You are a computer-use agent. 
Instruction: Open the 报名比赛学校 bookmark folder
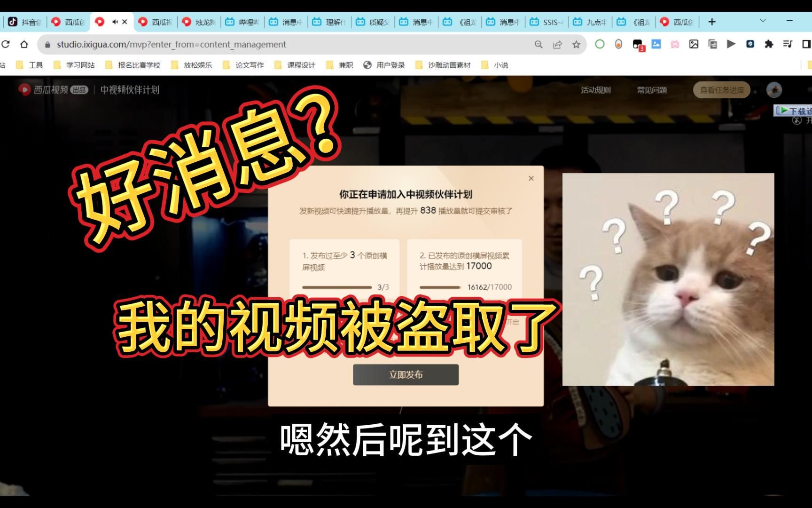coord(133,65)
